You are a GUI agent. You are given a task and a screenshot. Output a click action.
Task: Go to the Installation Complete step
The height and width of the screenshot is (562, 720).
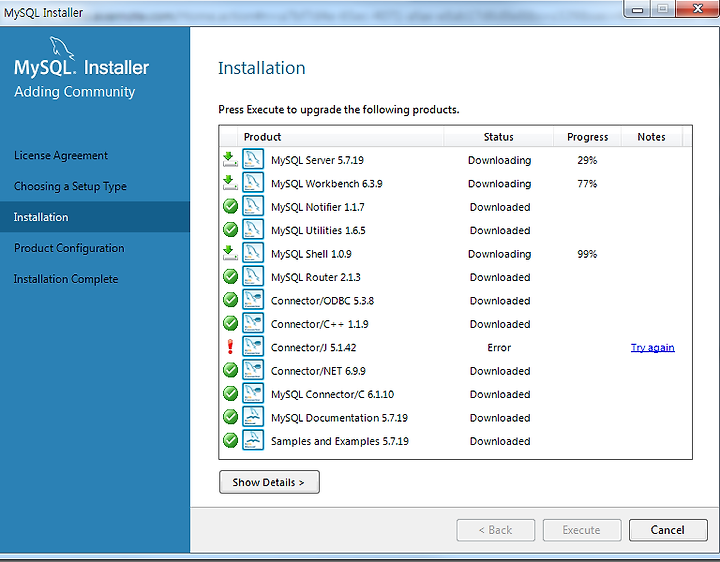66,279
